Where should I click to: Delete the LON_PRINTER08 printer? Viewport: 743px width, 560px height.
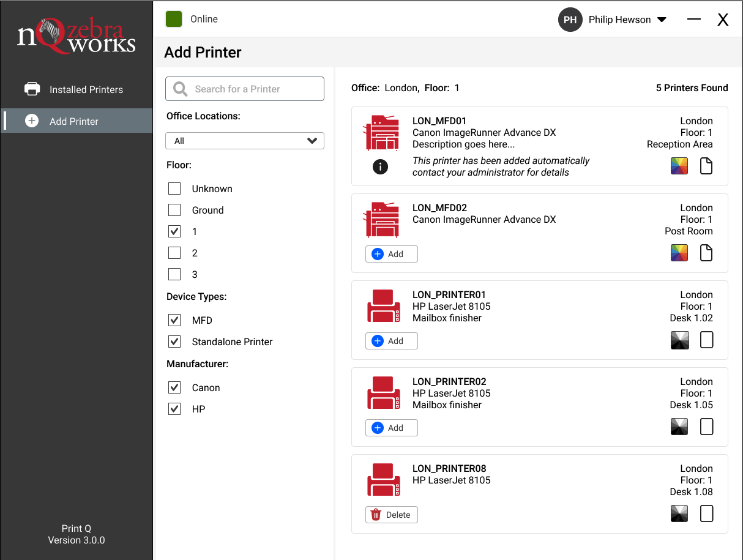[392, 515]
